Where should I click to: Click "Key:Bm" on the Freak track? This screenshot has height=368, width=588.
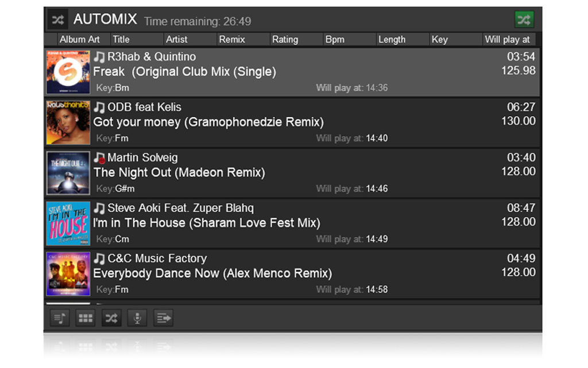click(x=113, y=88)
